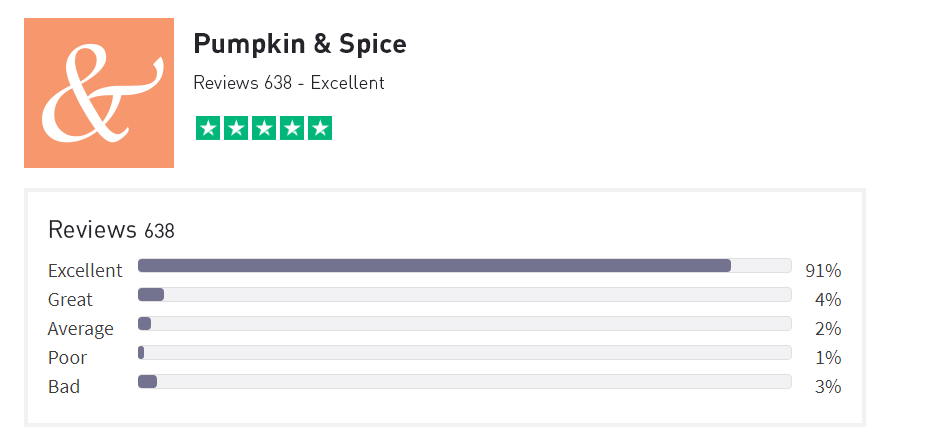Click the Excellent rating progress bar
This screenshot has height=447, width=926.
pyautogui.click(x=465, y=266)
